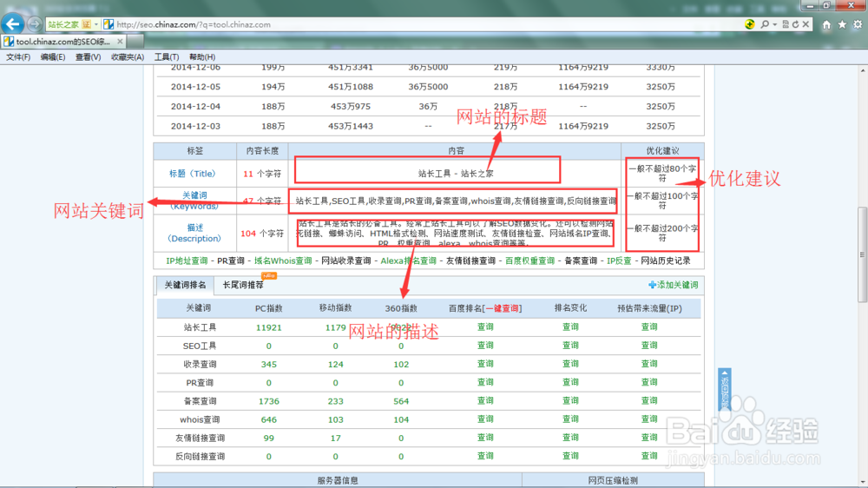Click the 关键词 (KeyWords) label link

point(194,201)
